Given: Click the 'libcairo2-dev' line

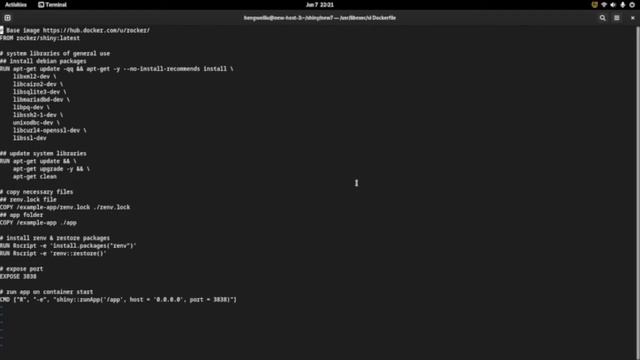Looking at the screenshot, I should [x=38, y=84].
